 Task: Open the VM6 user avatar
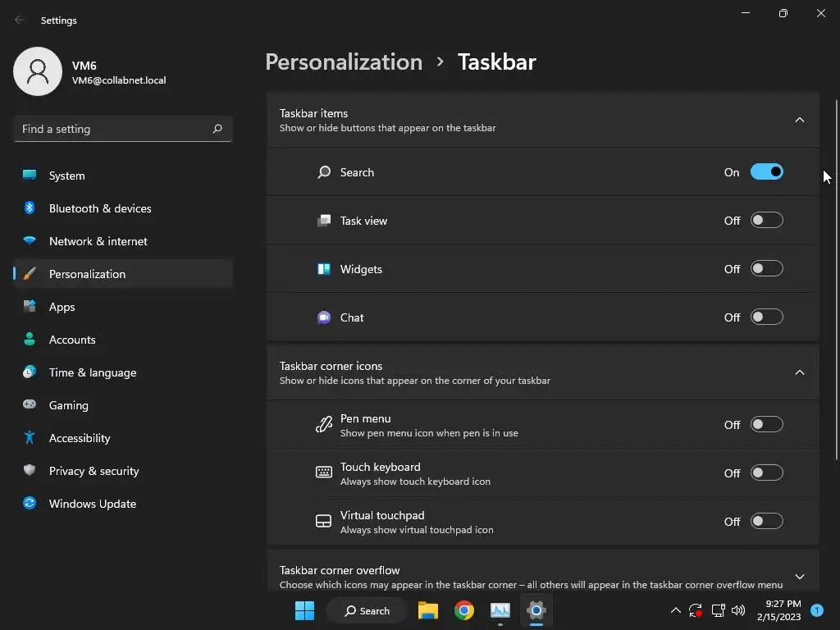38,71
